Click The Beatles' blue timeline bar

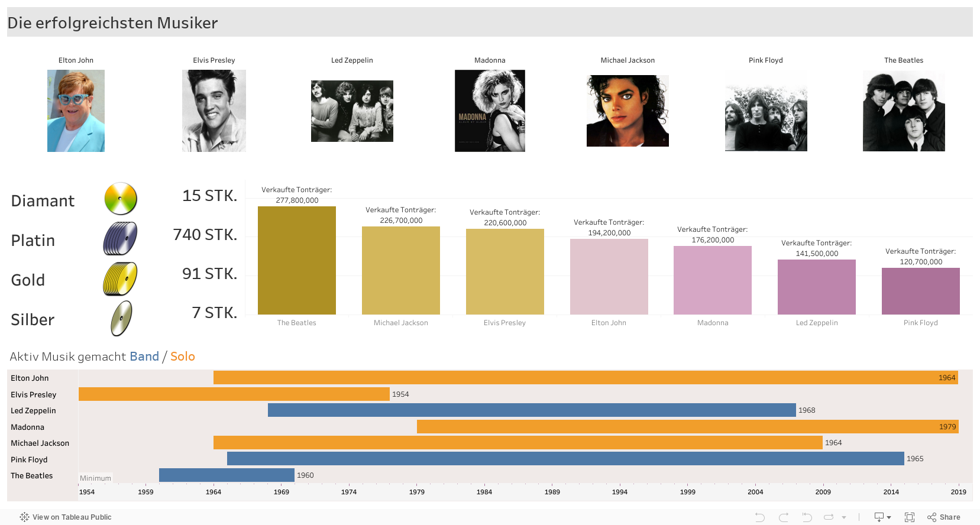[227, 475]
